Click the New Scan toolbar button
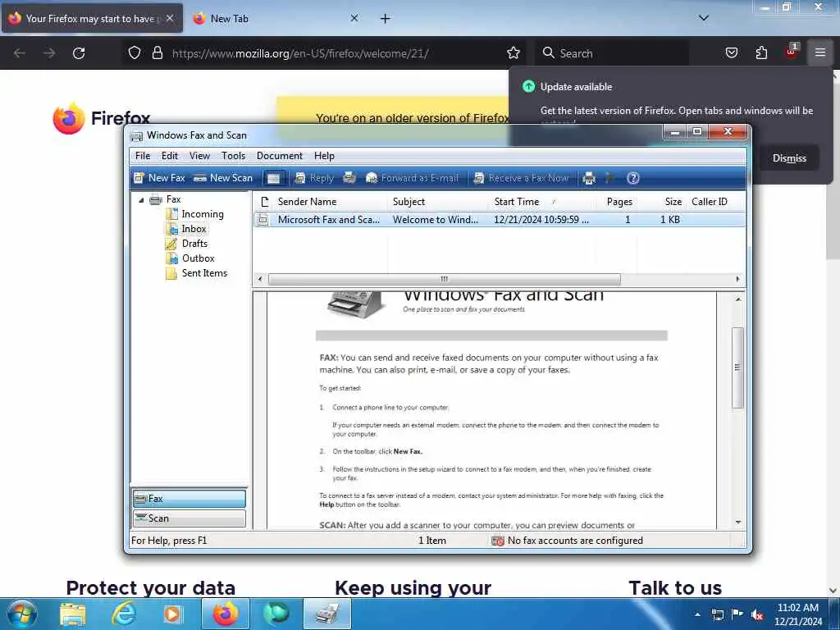This screenshot has width=840, height=630. click(223, 178)
